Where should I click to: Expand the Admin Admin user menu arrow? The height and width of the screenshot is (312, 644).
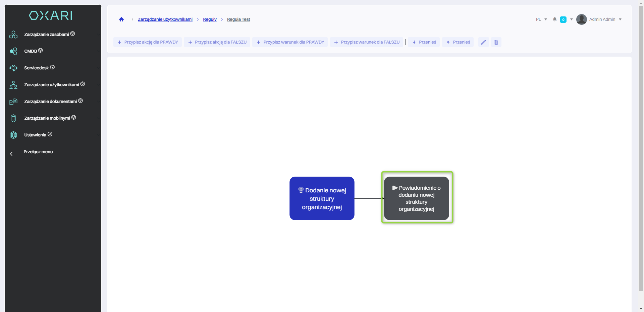620,19
